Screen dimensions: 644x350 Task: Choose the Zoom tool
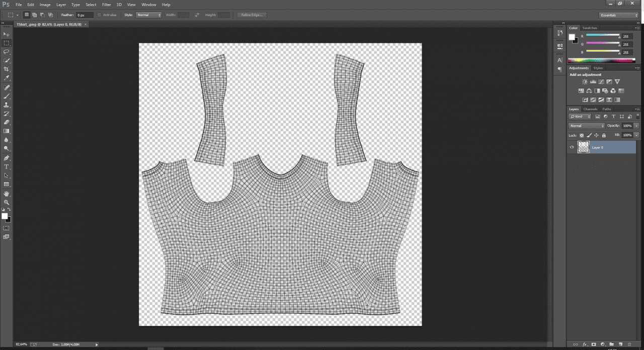(7, 202)
